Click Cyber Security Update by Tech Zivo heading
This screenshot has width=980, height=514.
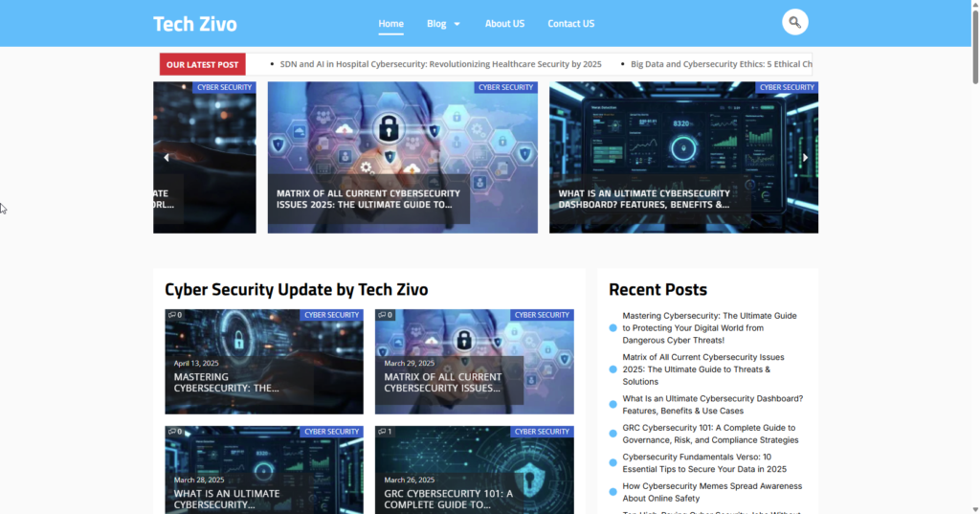tap(297, 289)
